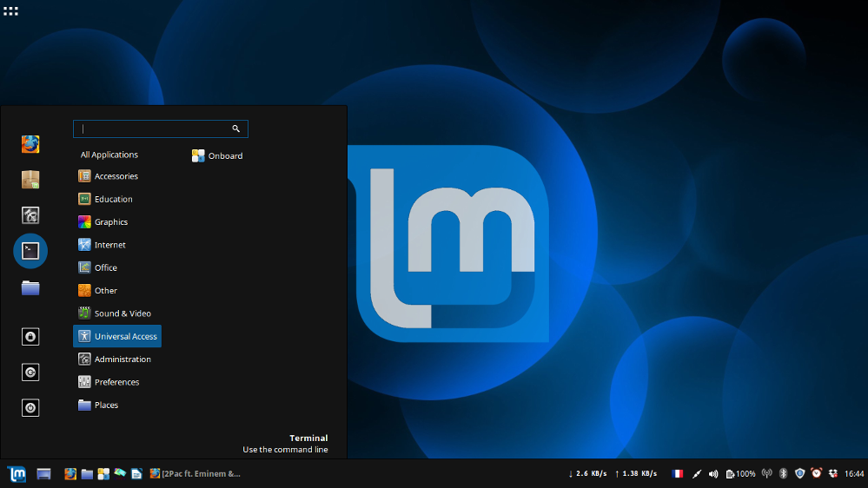Image resolution: width=868 pixels, height=488 pixels.
Task: Click the battery 100% indicator
Action: pyautogui.click(x=740, y=473)
